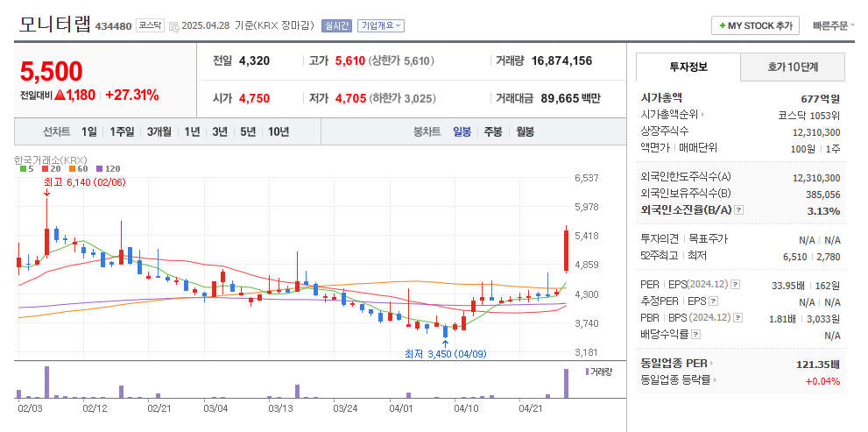Click the PBR value 1.81배 | 3,033원

(804, 318)
